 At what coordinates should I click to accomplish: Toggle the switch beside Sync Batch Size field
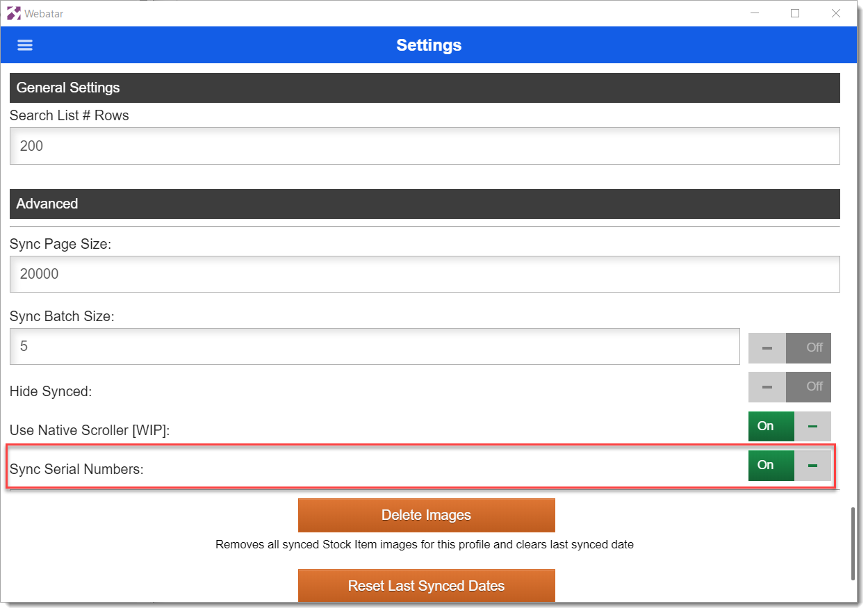click(789, 348)
